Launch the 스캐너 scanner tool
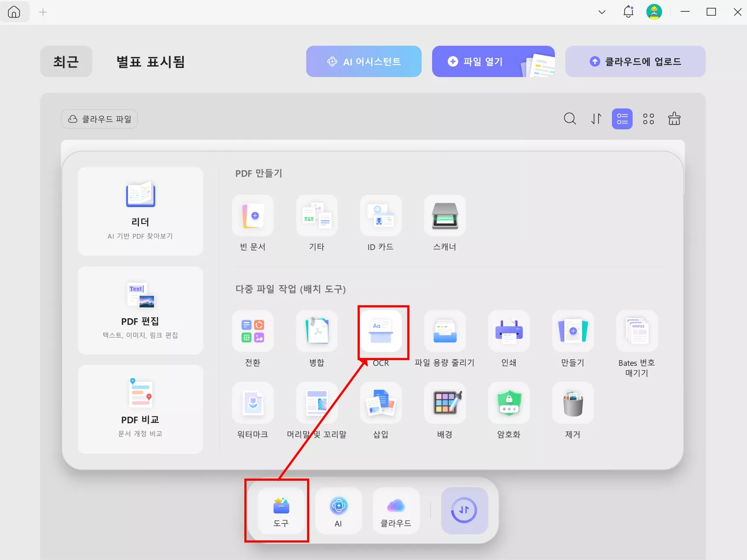The height and width of the screenshot is (560, 747). [444, 216]
